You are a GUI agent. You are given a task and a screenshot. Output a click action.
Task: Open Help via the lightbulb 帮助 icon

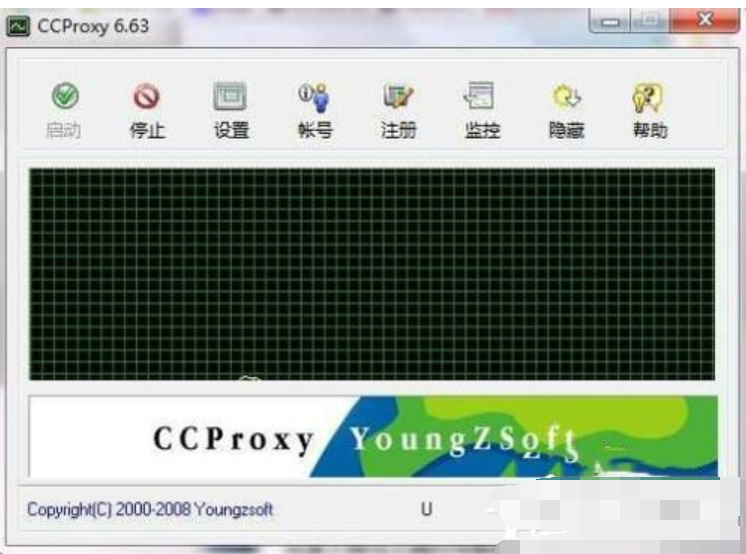[649, 98]
